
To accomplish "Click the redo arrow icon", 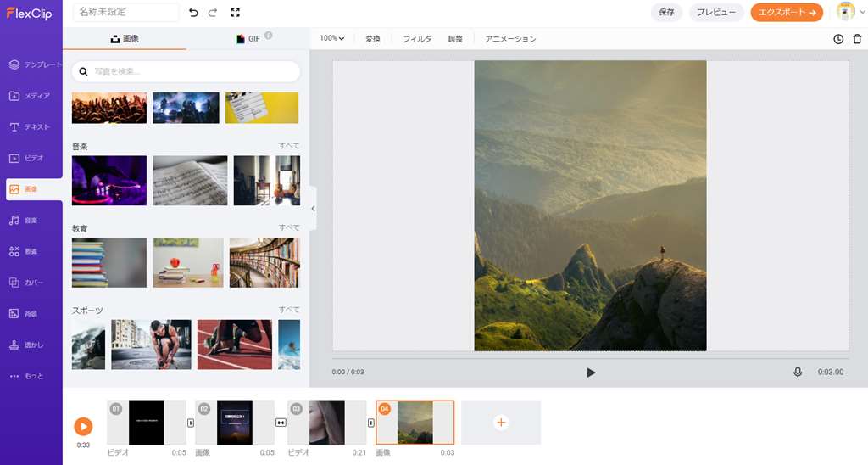I will (x=213, y=13).
